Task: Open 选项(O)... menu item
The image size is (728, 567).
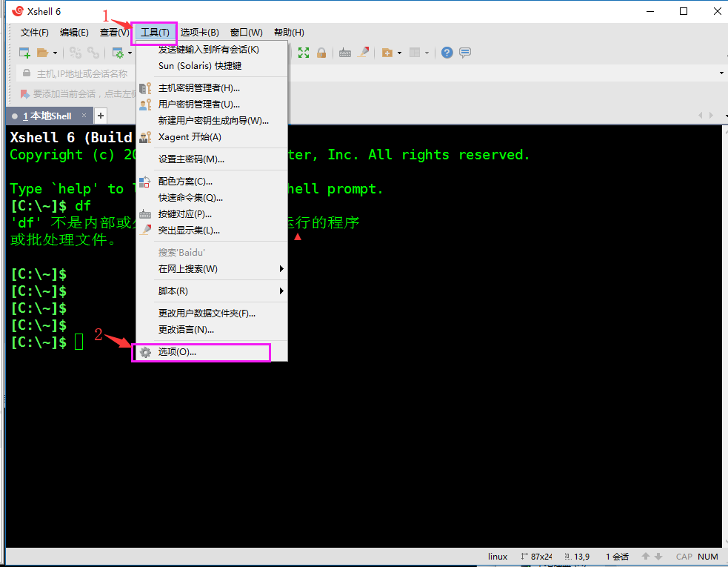Action: point(212,352)
